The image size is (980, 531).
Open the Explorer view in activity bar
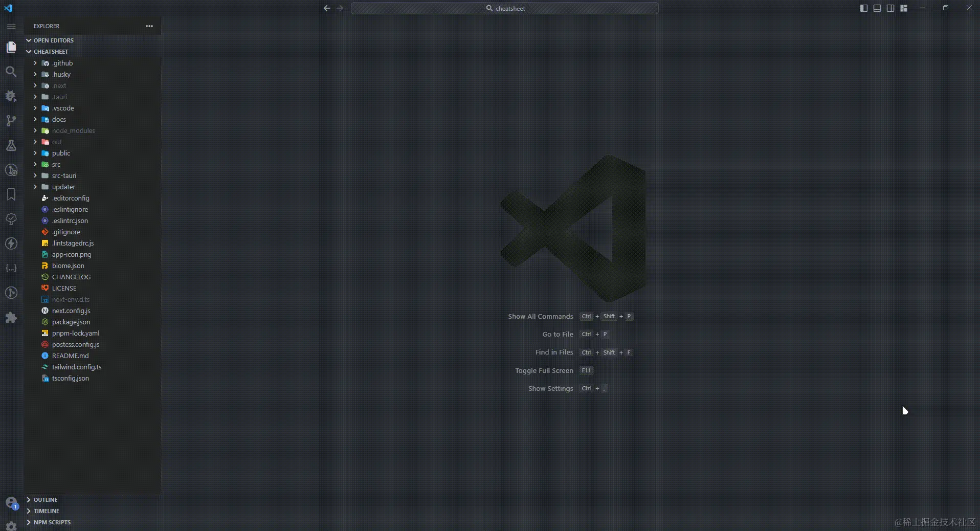[x=11, y=47]
